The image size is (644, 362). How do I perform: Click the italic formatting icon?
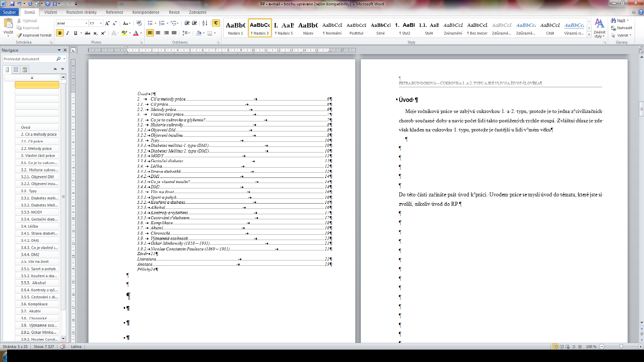[67, 33]
